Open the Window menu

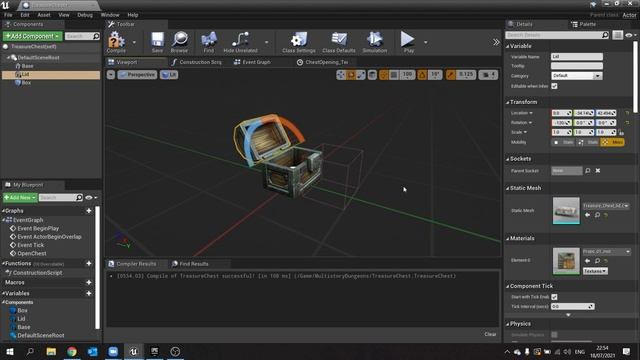coord(110,15)
